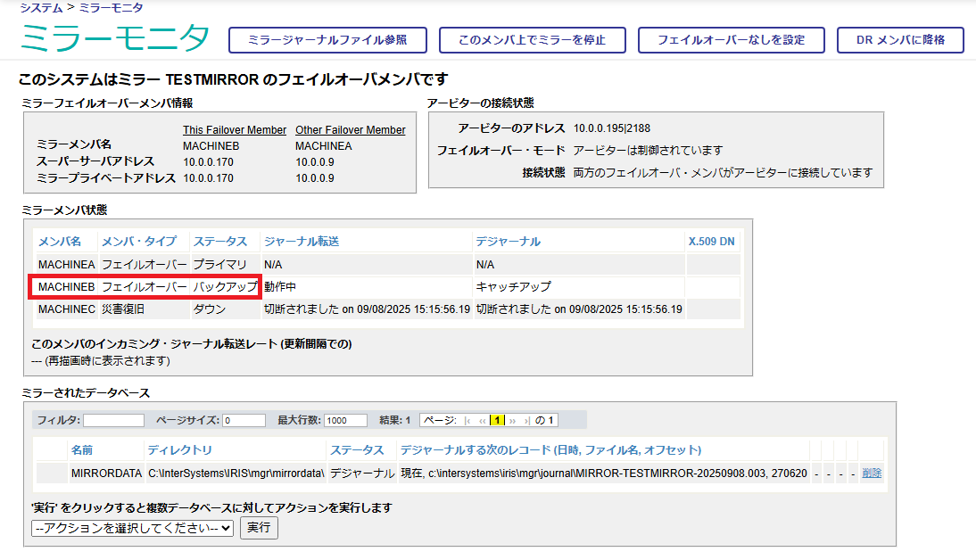Focus the フィルタ input field
Image resolution: width=976 pixels, height=560 pixels.
pos(113,420)
